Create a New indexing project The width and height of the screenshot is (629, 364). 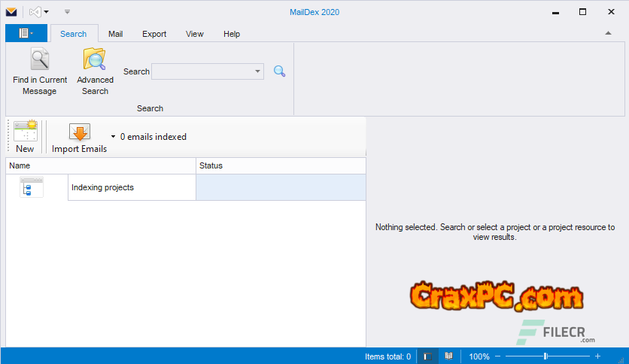[25, 132]
